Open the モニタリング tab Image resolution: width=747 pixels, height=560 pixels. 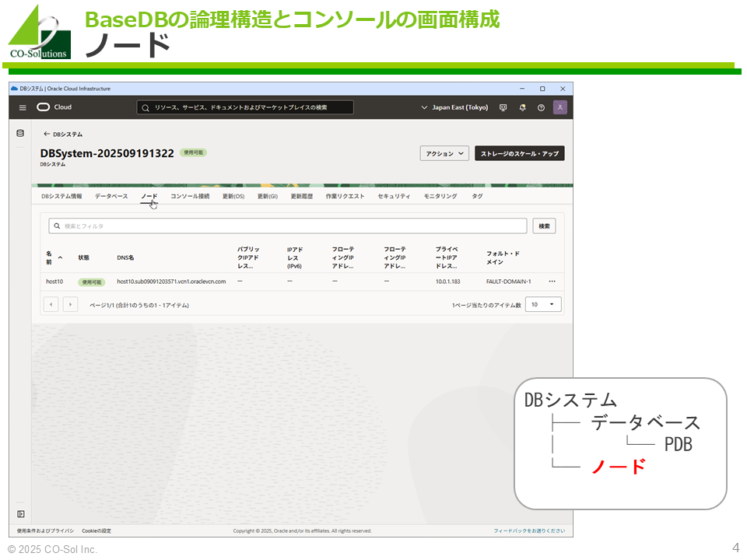pos(440,196)
